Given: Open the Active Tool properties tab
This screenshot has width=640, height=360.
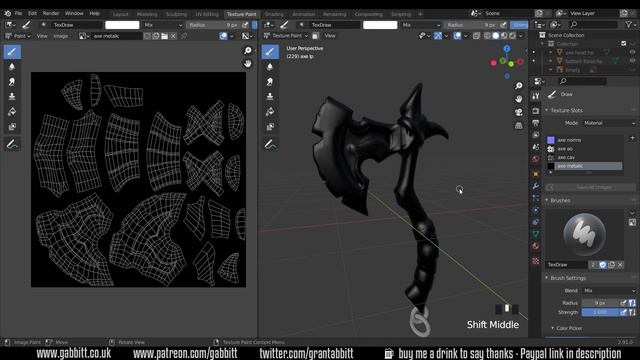Looking at the screenshot, I should (x=536, y=96).
